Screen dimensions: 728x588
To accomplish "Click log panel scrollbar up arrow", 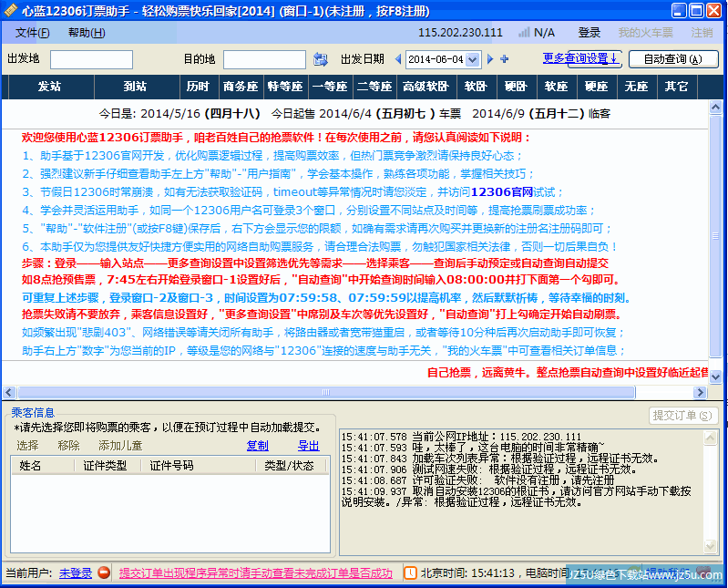I will click(711, 438).
